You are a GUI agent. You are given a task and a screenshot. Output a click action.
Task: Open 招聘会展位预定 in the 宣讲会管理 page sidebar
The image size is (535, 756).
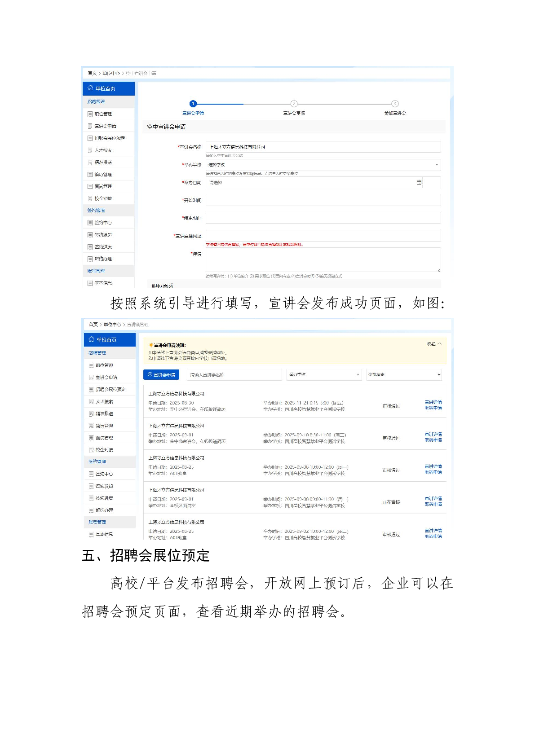tap(110, 389)
